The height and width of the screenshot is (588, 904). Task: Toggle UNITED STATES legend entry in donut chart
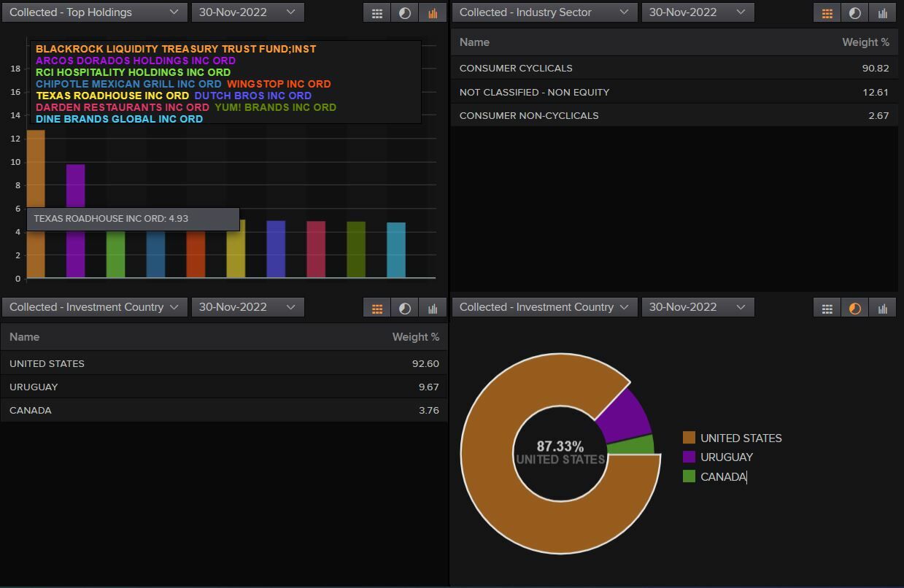(x=740, y=438)
